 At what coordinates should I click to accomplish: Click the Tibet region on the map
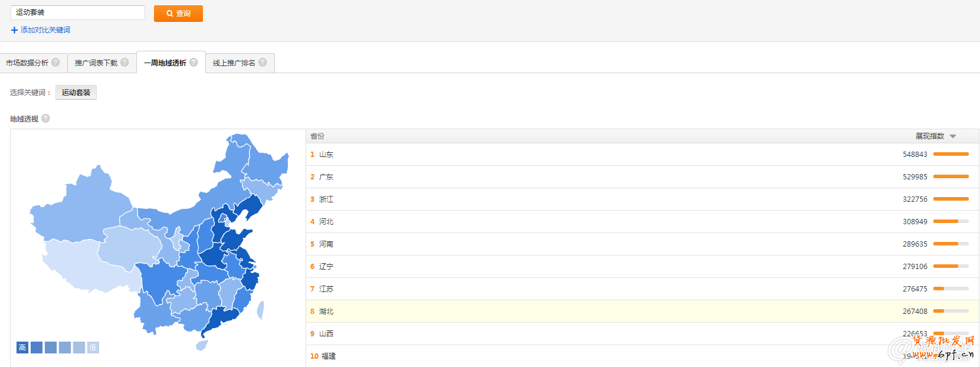83,266
